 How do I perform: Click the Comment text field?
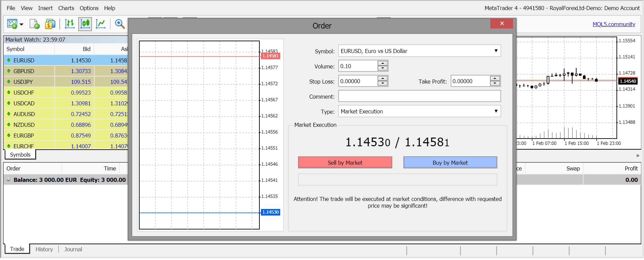419,96
